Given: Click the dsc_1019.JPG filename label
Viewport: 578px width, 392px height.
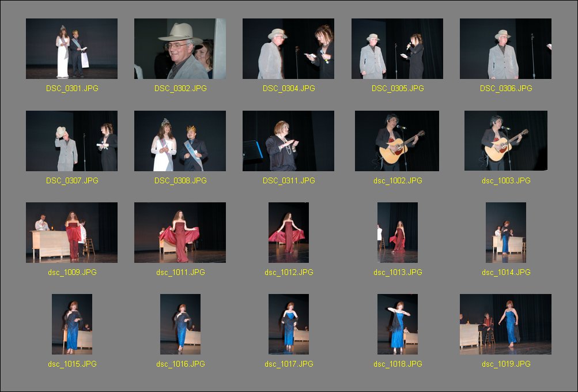Looking at the screenshot, I should (x=506, y=364).
